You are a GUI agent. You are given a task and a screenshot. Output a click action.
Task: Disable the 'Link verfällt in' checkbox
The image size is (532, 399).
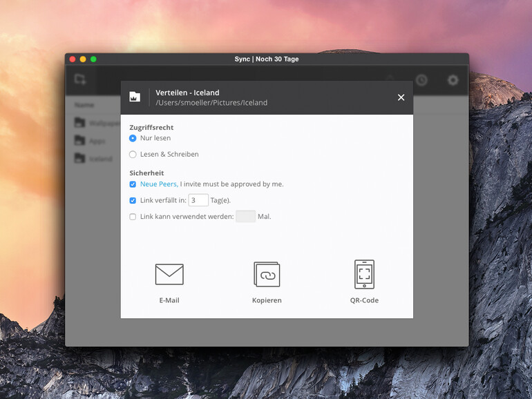[133, 201]
